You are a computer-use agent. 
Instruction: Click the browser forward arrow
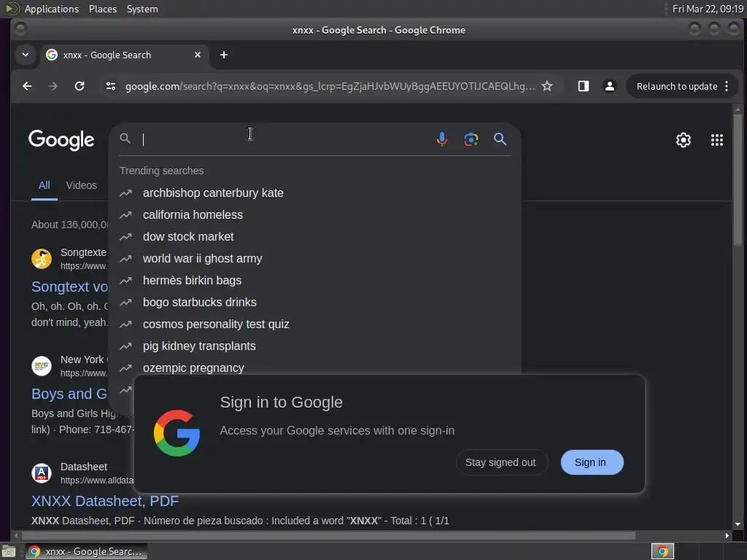[53, 86]
